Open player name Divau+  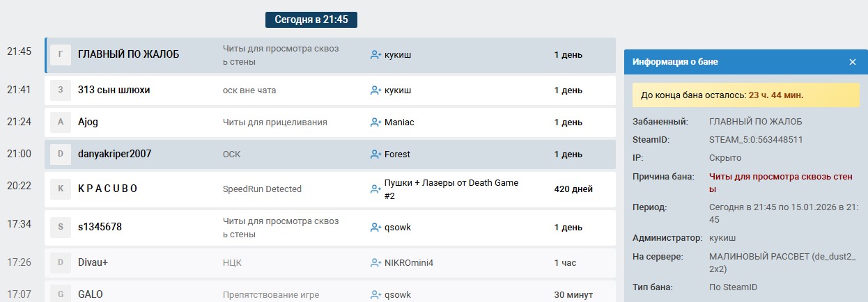pyautogui.click(x=93, y=262)
